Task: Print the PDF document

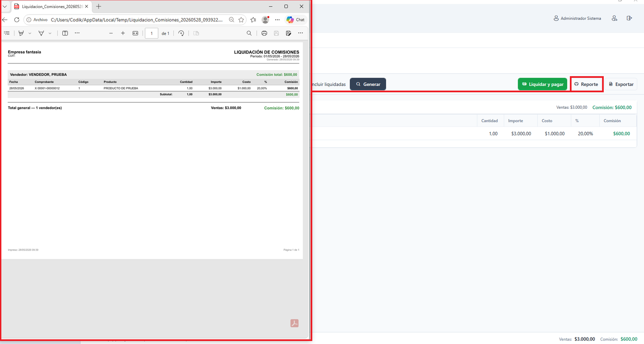Action: [x=264, y=33]
